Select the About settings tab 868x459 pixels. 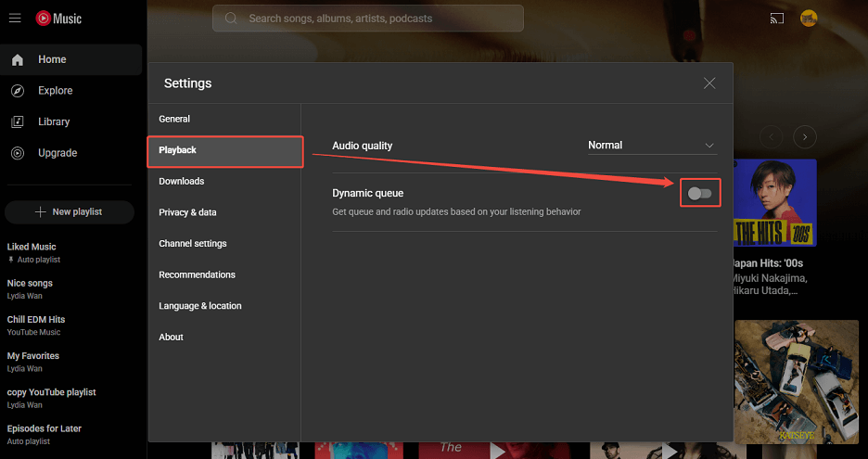tap(224, 337)
